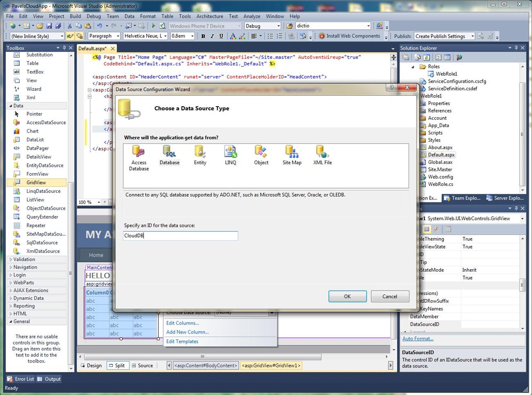Collapse the Data group in Toolbox

pos(10,106)
